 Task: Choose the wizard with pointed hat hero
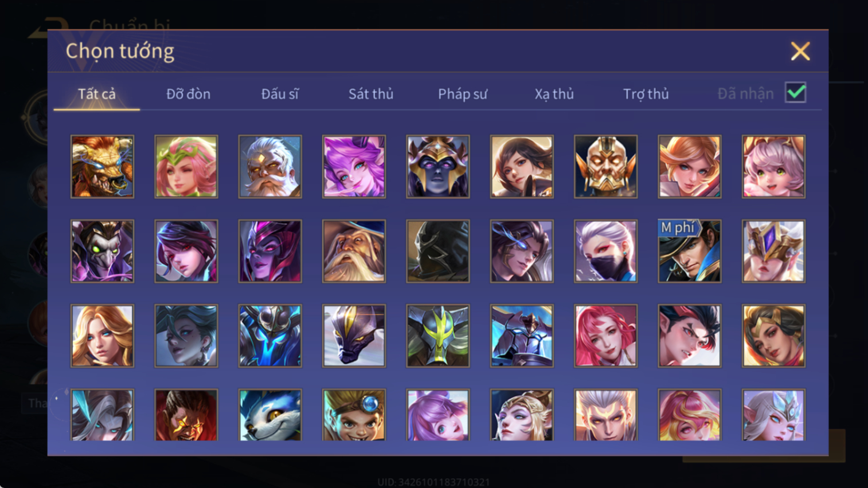pos(354,251)
